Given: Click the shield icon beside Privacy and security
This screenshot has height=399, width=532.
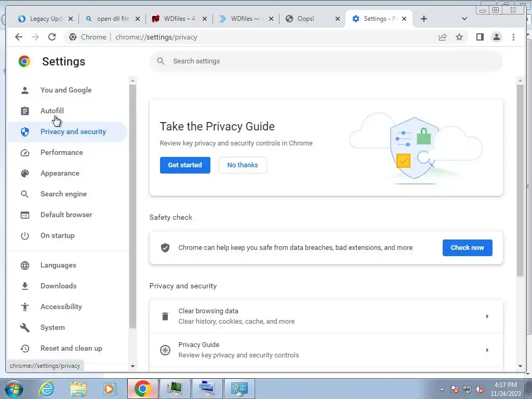Looking at the screenshot, I should (x=25, y=131).
